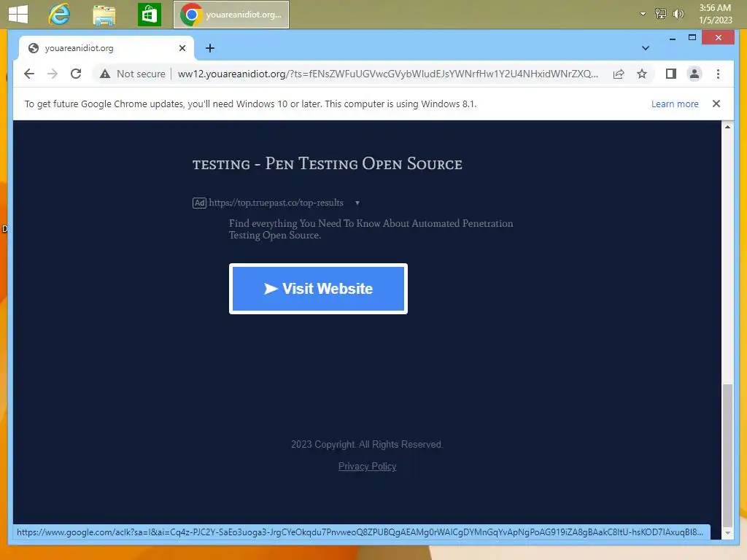Focus the address bar URL

click(387, 74)
